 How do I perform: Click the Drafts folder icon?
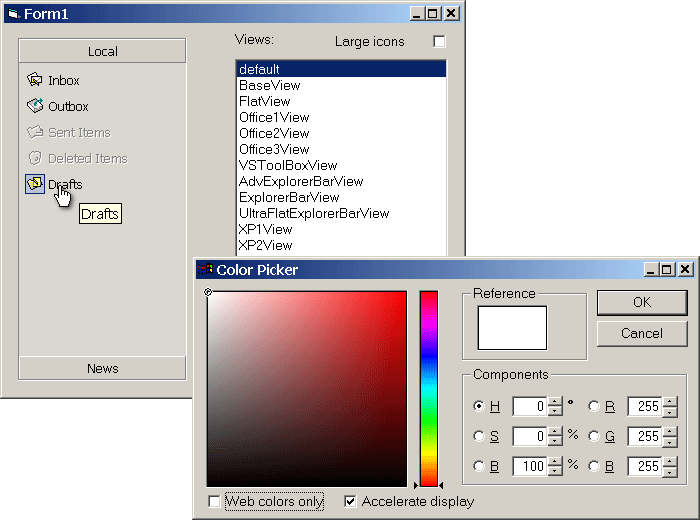[34, 184]
